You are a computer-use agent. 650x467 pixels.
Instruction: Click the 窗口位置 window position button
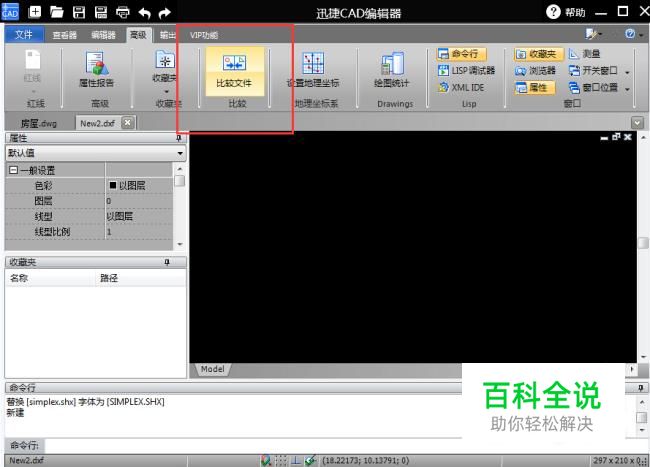593,87
